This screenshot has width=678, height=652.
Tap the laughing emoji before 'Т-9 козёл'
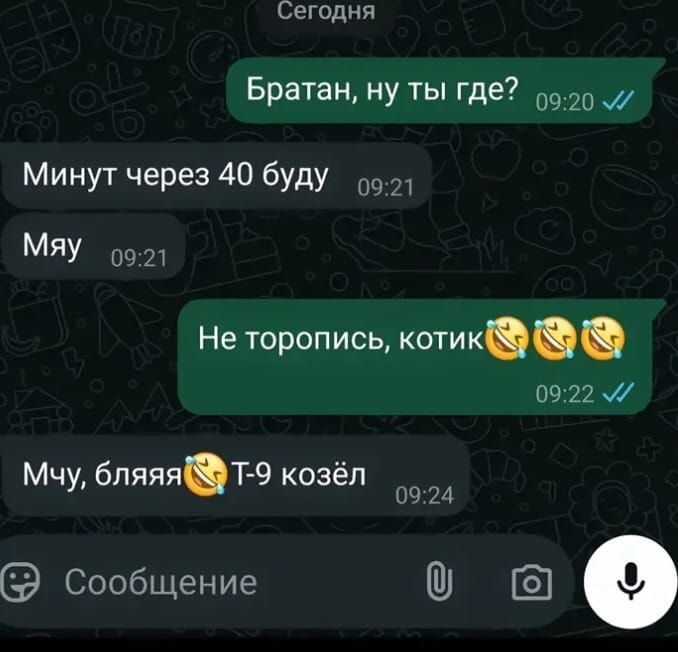tap(205, 473)
